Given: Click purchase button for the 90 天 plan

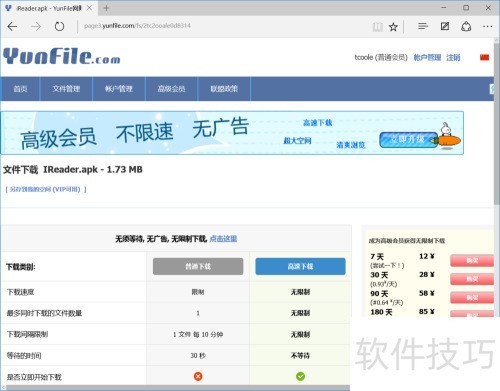Looking at the screenshot, I should tap(472, 297).
